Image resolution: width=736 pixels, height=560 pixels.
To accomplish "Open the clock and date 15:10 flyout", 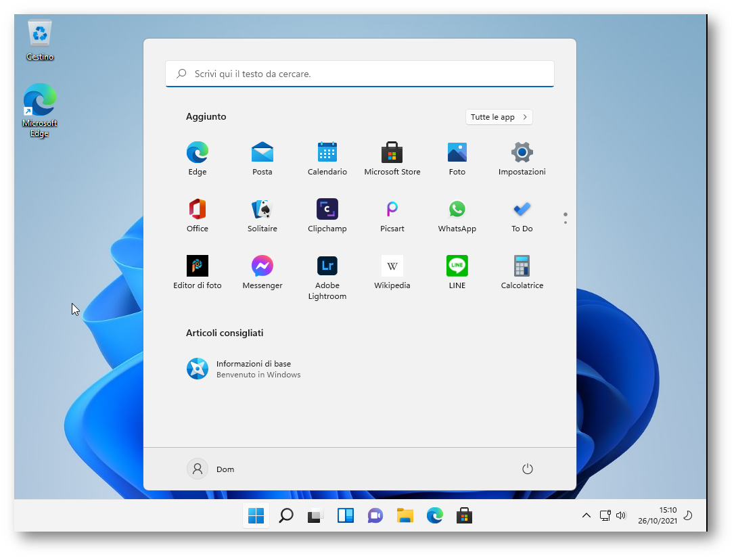I will pos(657,515).
